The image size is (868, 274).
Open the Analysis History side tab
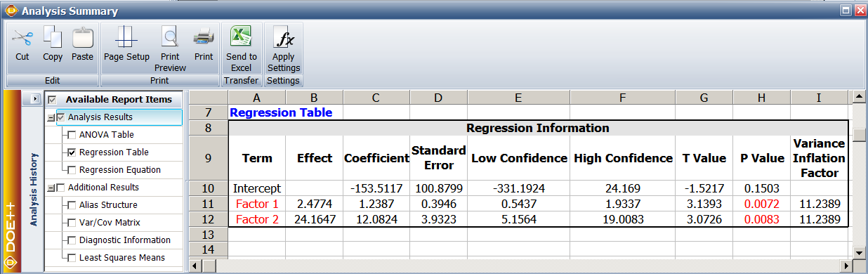click(x=33, y=190)
